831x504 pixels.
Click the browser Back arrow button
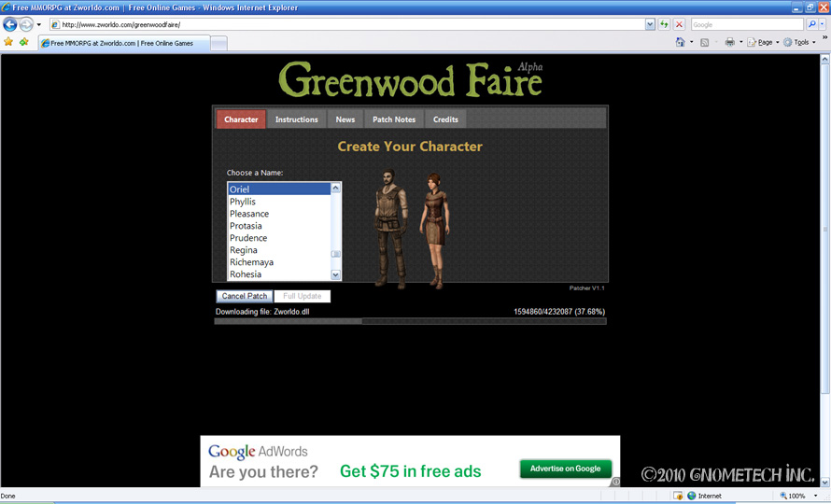point(10,24)
